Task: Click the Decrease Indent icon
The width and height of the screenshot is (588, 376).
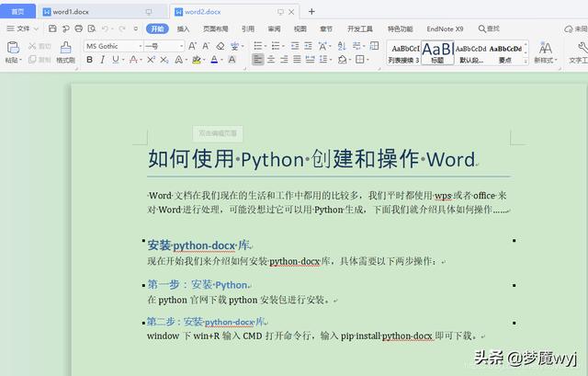Action: (295, 46)
